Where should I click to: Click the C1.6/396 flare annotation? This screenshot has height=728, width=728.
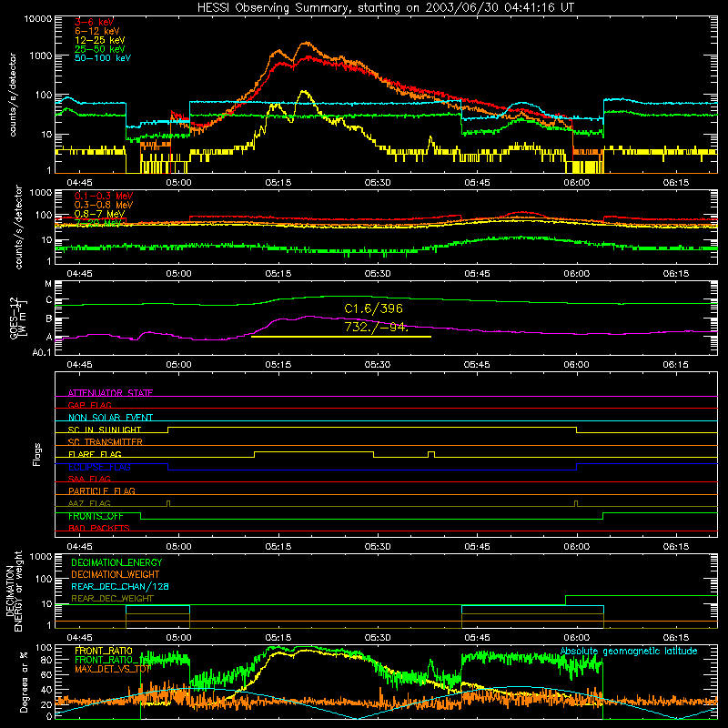click(x=374, y=308)
